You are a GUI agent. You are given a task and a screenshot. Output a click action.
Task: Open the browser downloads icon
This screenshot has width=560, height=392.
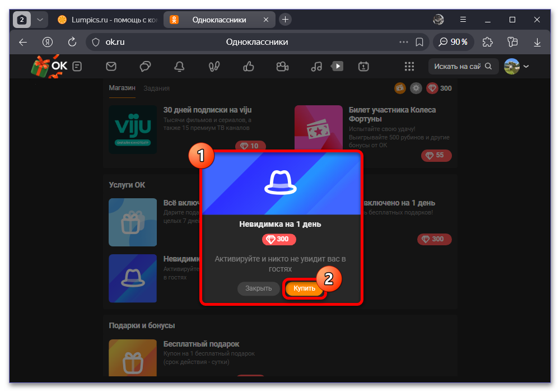click(537, 42)
